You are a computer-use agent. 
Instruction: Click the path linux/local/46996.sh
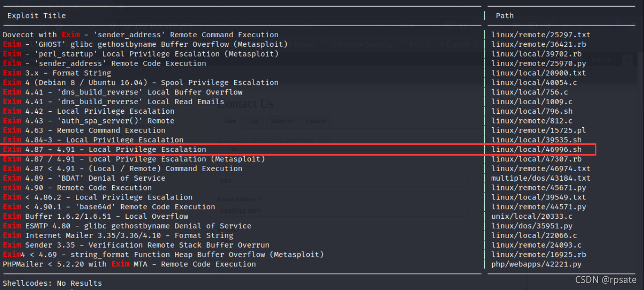pos(536,149)
